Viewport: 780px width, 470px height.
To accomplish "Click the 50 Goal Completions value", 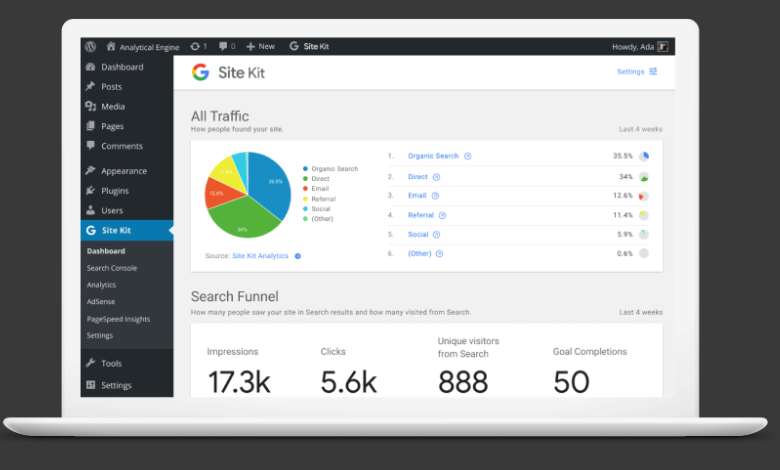I will click(x=572, y=382).
